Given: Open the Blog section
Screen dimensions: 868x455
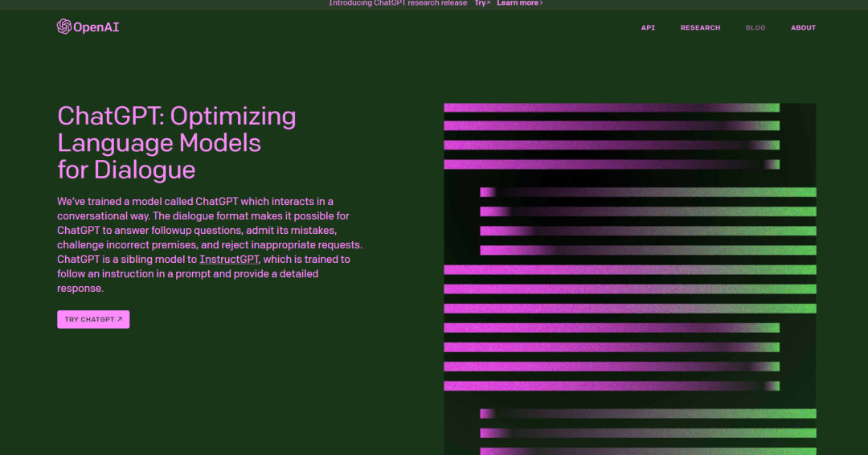Looking at the screenshot, I should click(x=755, y=27).
